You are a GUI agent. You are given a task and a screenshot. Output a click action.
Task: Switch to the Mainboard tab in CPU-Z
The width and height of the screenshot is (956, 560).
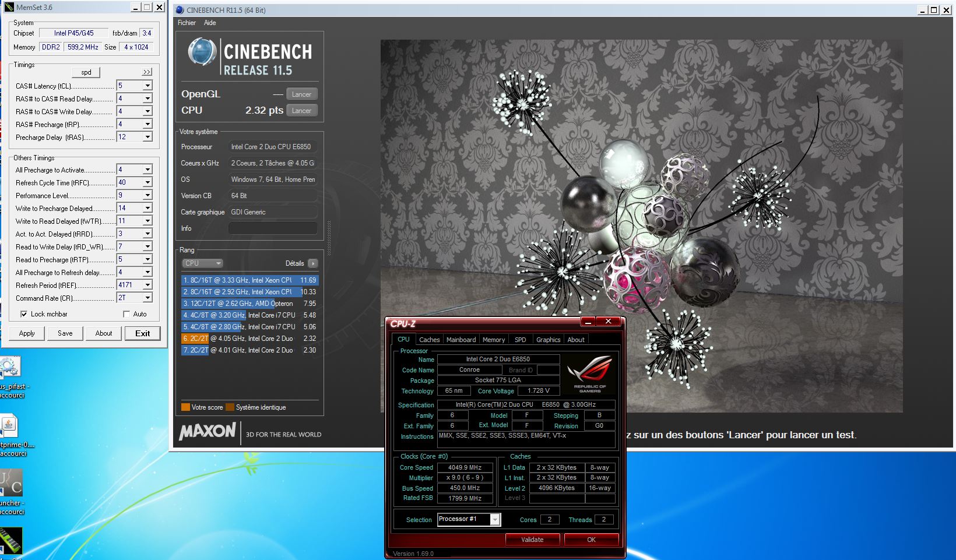pyautogui.click(x=461, y=339)
